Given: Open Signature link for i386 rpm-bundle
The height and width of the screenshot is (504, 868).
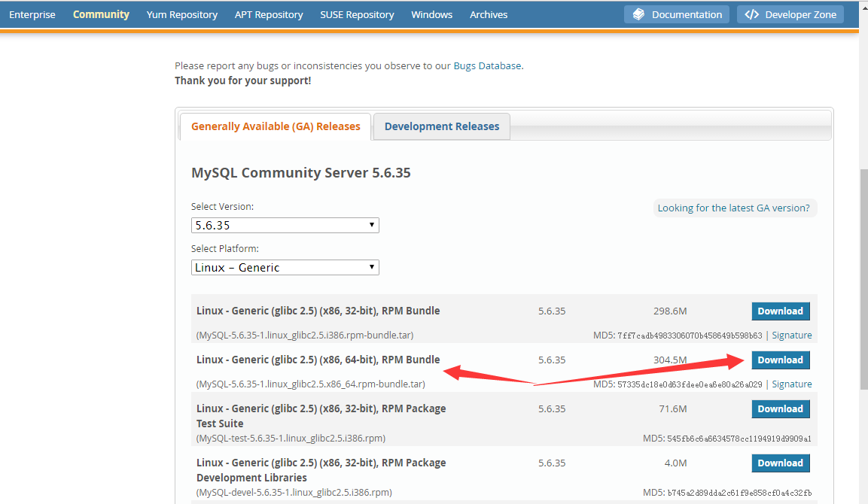Looking at the screenshot, I should 792,335.
